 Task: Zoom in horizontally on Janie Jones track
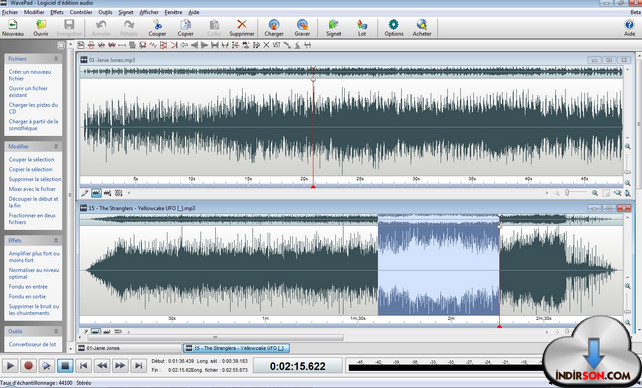click(x=595, y=193)
